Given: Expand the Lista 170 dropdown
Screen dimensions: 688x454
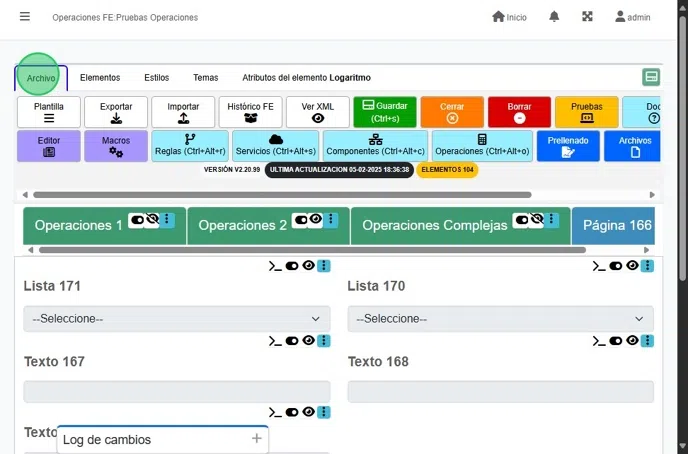Looking at the screenshot, I should click(501, 319).
